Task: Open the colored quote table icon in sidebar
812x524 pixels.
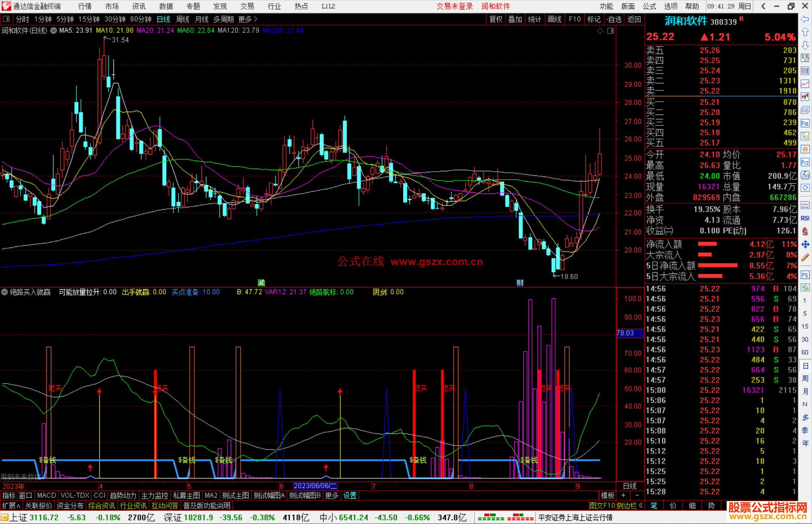Action: [x=805, y=71]
